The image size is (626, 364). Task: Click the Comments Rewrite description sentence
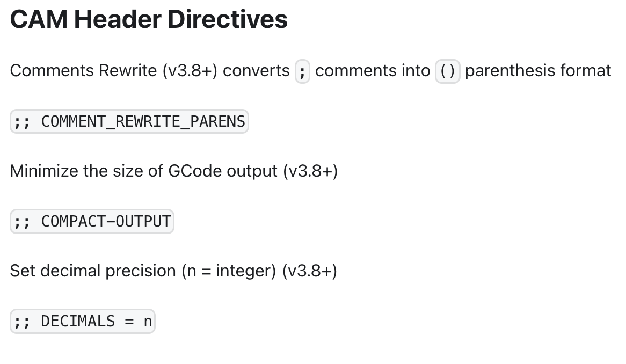311,71
